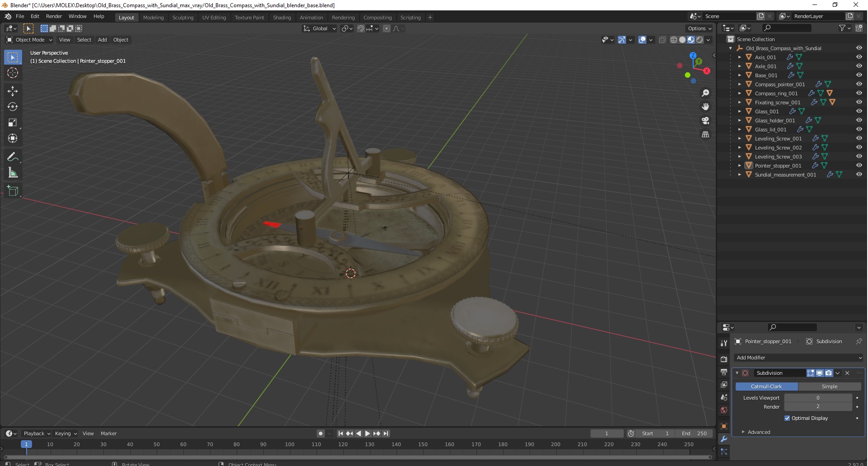This screenshot has width=868, height=466.
Task: Open the Playback dropdown
Action: point(37,433)
